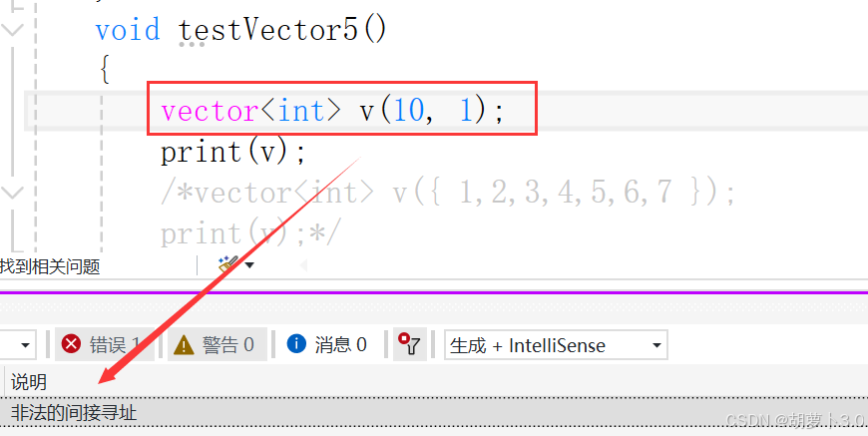Click the testVector5 function name
868x436 pixels.
tap(268, 29)
